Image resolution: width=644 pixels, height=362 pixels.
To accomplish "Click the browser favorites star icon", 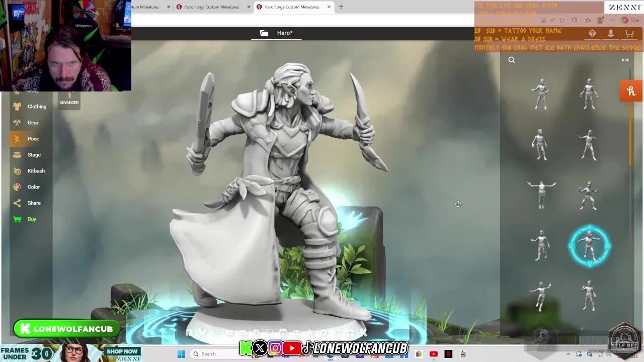I will (x=562, y=20).
